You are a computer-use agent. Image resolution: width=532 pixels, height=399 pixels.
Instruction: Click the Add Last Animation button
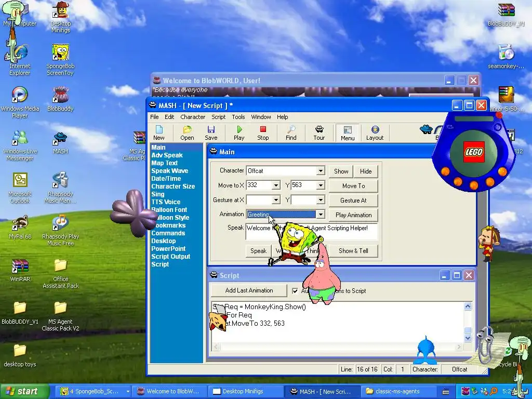pyautogui.click(x=249, y=290)
